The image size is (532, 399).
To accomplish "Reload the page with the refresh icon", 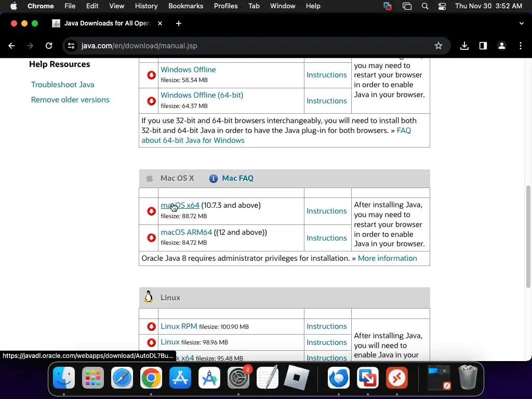I will pyautogui.click(x=49, y=46).
